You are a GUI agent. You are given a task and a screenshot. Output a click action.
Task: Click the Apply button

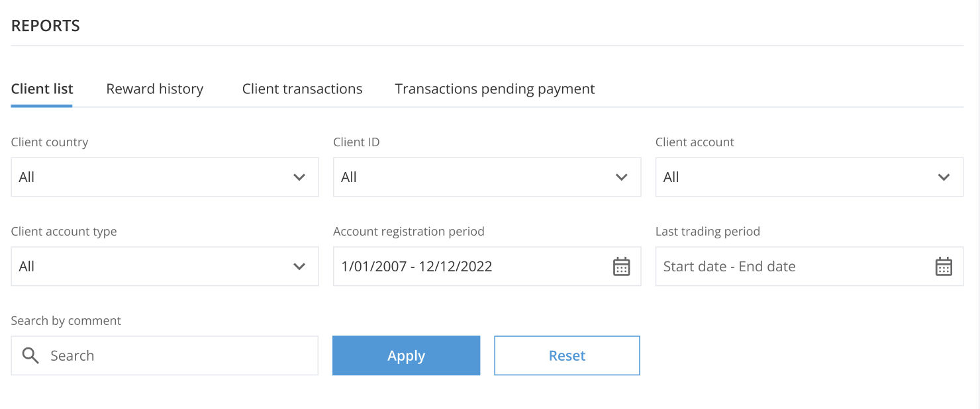pos(406,355)
